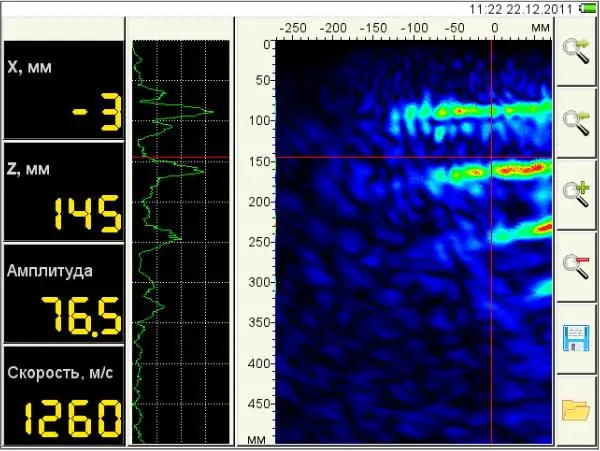The height and width of the screenshot is (451, 600).
Task: Click the magnifier with right arrow icon
Action: tap(576, 51)
